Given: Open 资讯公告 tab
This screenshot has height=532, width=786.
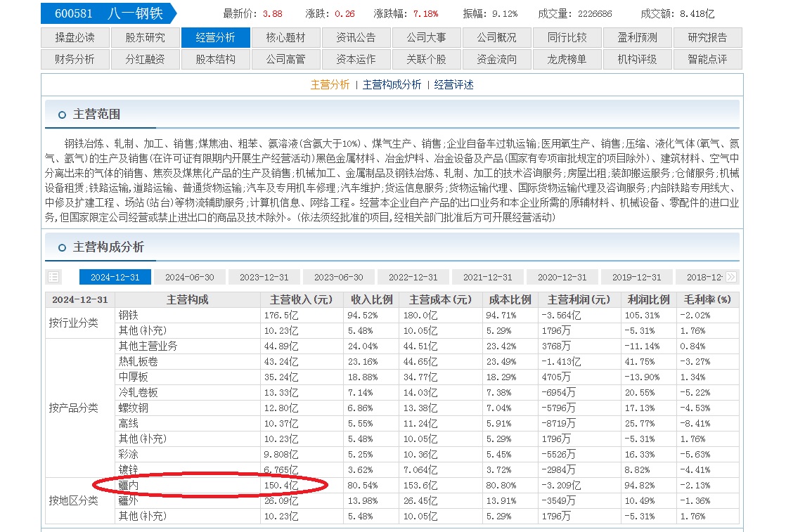Looking at the screenshot, I should pos(356,37).
